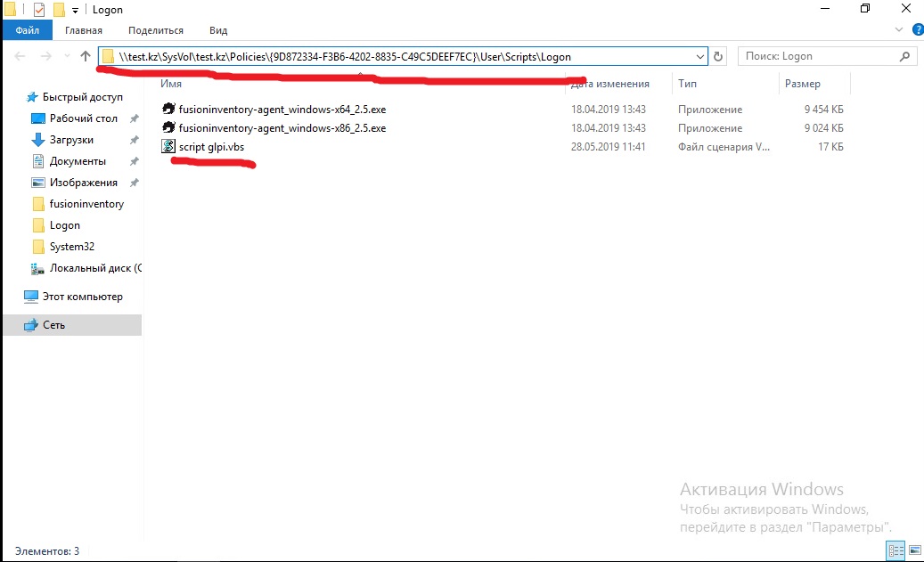
Task: Click the address bar path field
Action: pyautogui.click(x=403, y=56)
